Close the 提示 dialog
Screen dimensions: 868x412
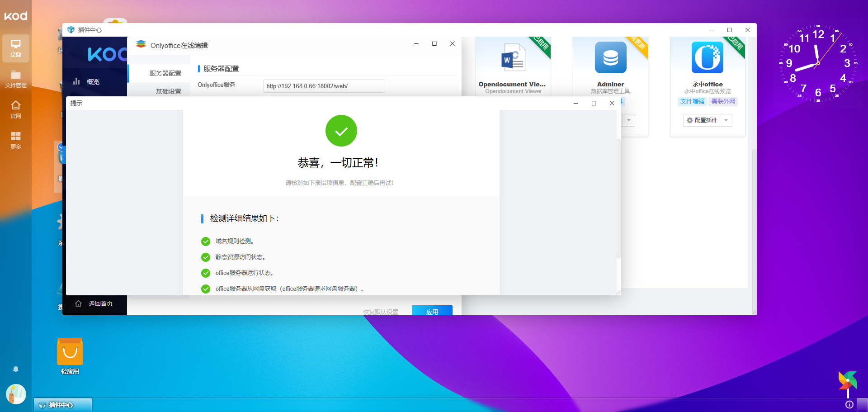pos(612,103)
